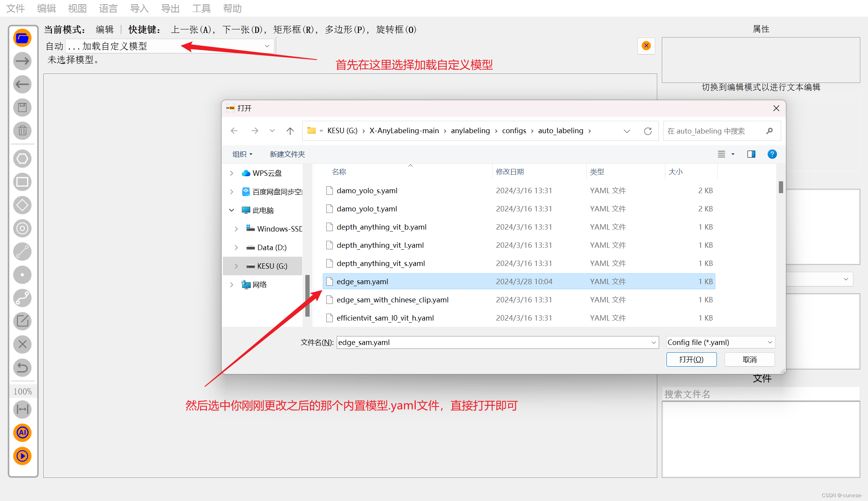Select the polygon drawing tool

[22, 158]
